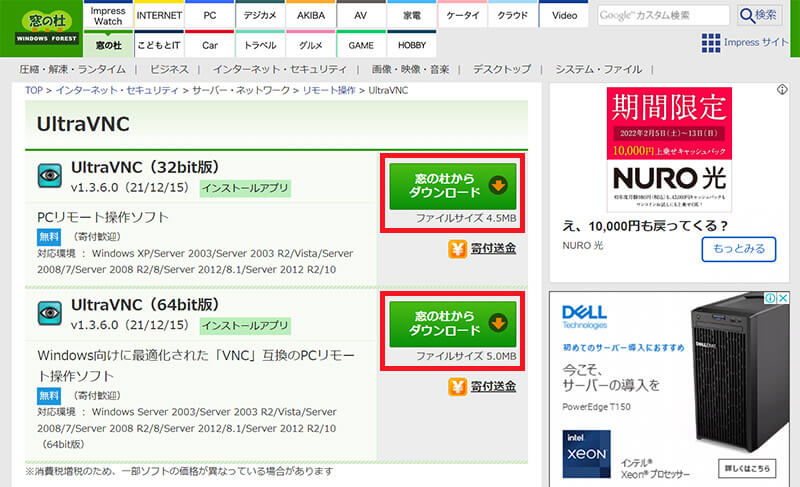Click the 詳しくはこちら button on the Dell ad
Image resolution: width=800 pixels, height=487 pixels.
click(x=747, y=468)
